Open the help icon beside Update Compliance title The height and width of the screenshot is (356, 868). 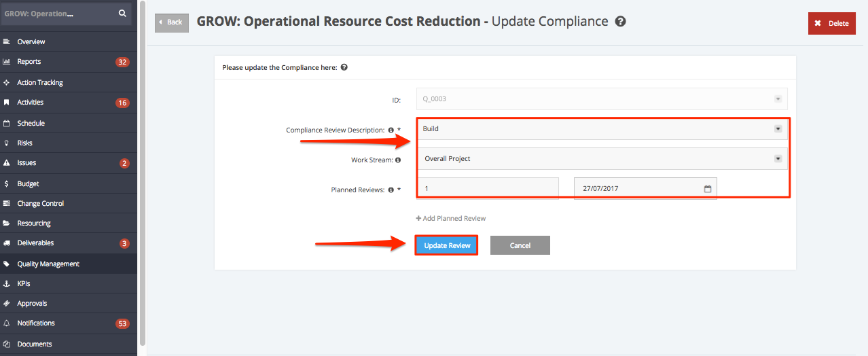[620, 22]
